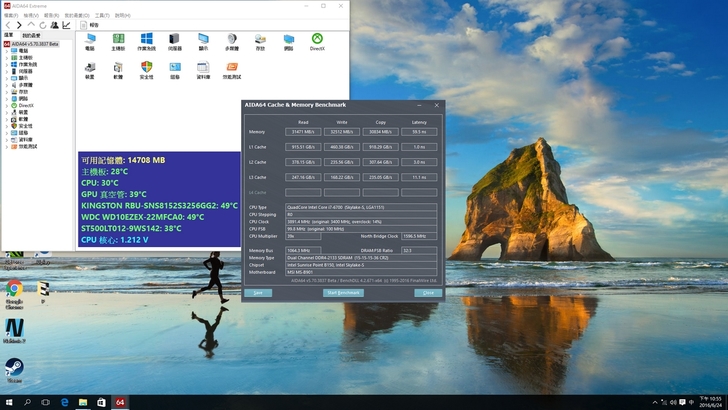The height and width of the screenshot is (410, 728).
Task: Open the 工具(T) menu
Action: tap(104, 16)
